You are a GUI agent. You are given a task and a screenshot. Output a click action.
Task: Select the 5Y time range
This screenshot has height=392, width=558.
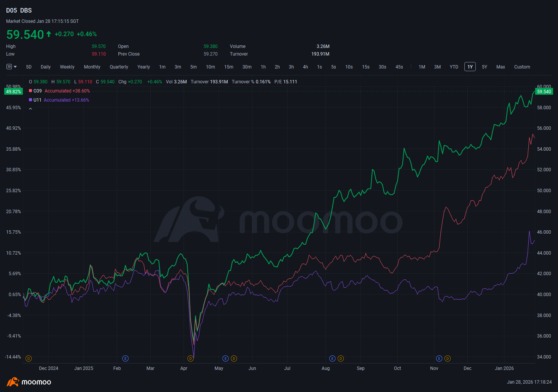[x=484, y=67]
